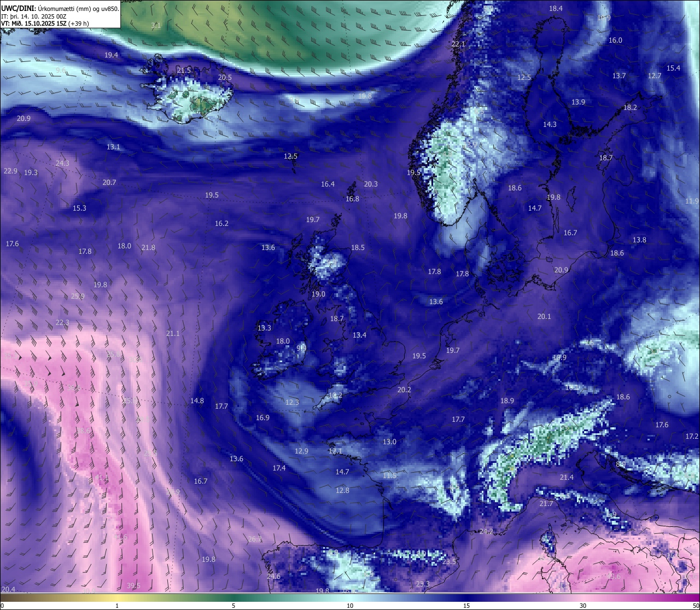This screenshot has height=610, width=700.
Task: Click the 14.8 map value
Action: [197, 401]
